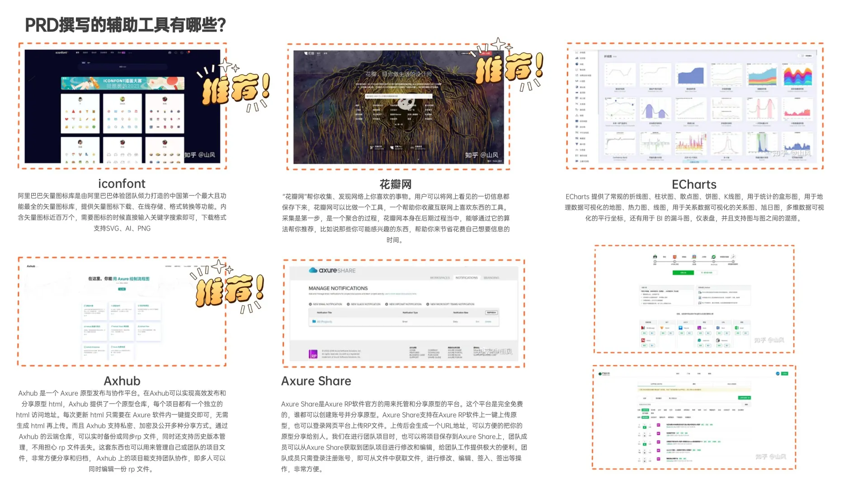Click the iconfont logo in the screenshot
Screen dimensions: 868x488
61,53
